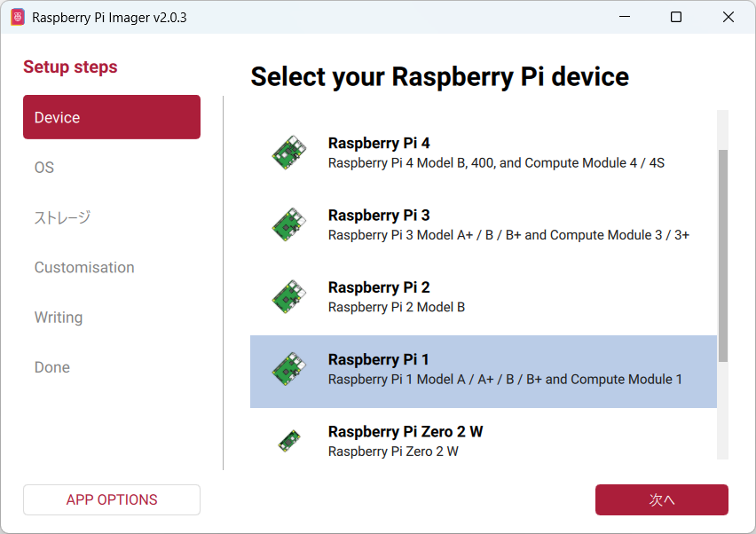Click the Raspberry Pi Zero 2 W icon

[x=288, y=441]
